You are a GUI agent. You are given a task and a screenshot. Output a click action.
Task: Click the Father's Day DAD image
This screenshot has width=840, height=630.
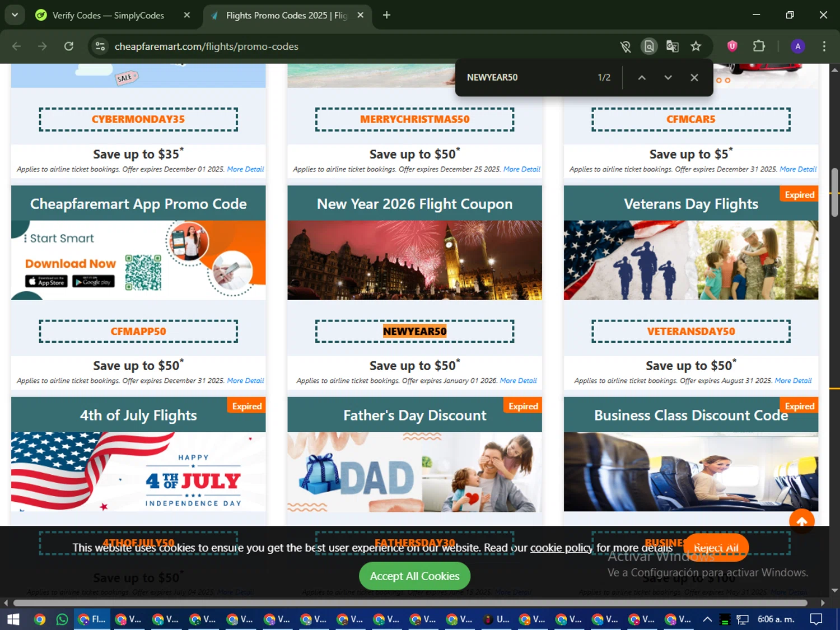click(415, 472)
